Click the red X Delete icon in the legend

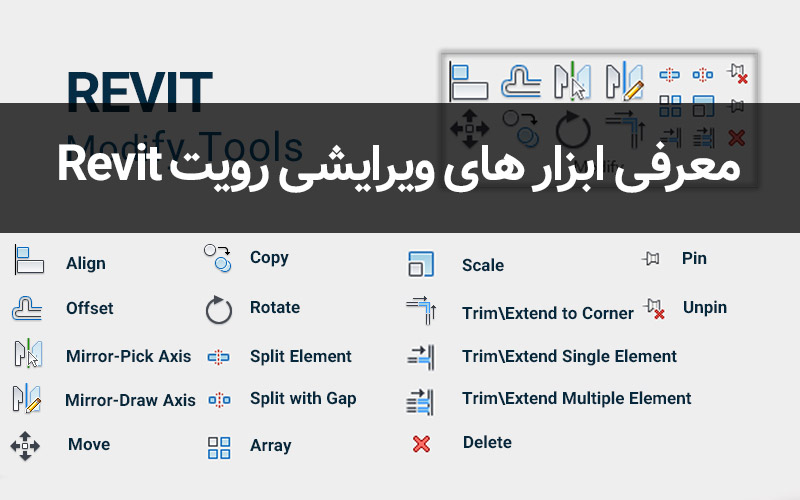coord(421,444)
